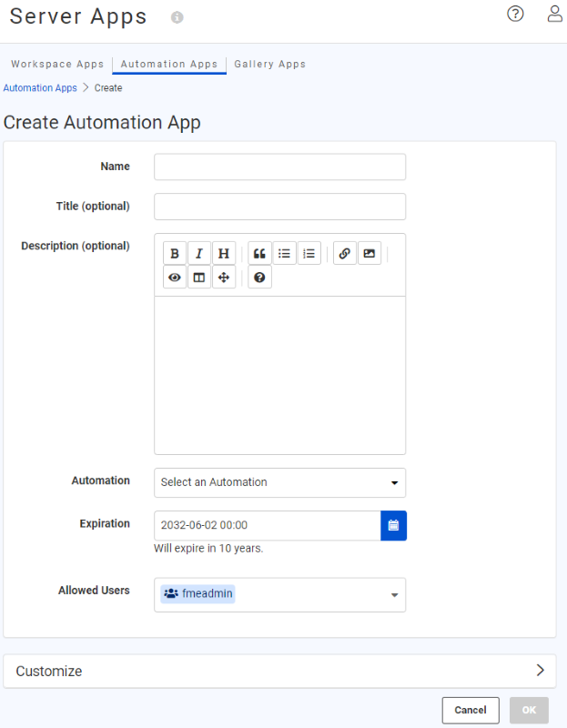Toggle preview mode with the eye icon
This screenshot has height=728, width=567.
coord(175,278)
